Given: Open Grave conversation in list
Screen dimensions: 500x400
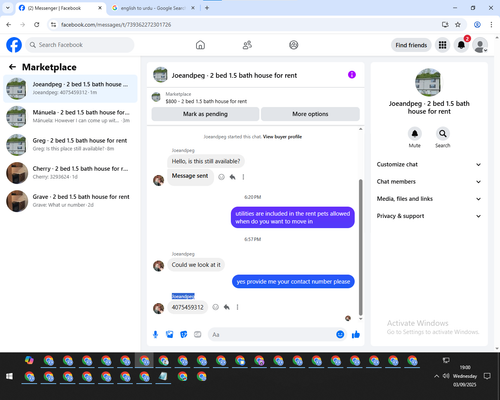Looking at the screenshot, I should (70, 201).
